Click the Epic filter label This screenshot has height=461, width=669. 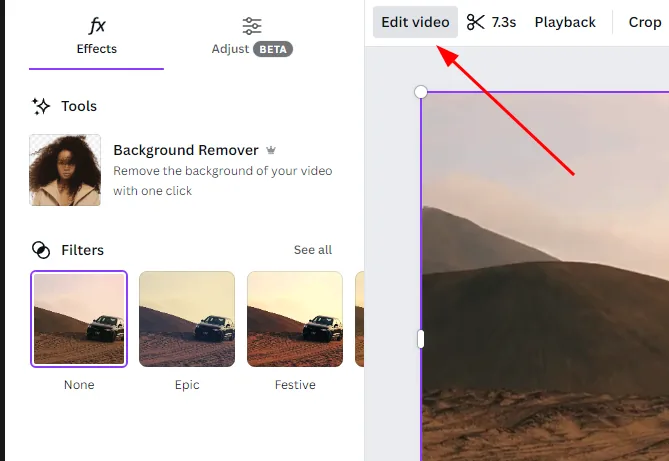click(x=187, y=385)
